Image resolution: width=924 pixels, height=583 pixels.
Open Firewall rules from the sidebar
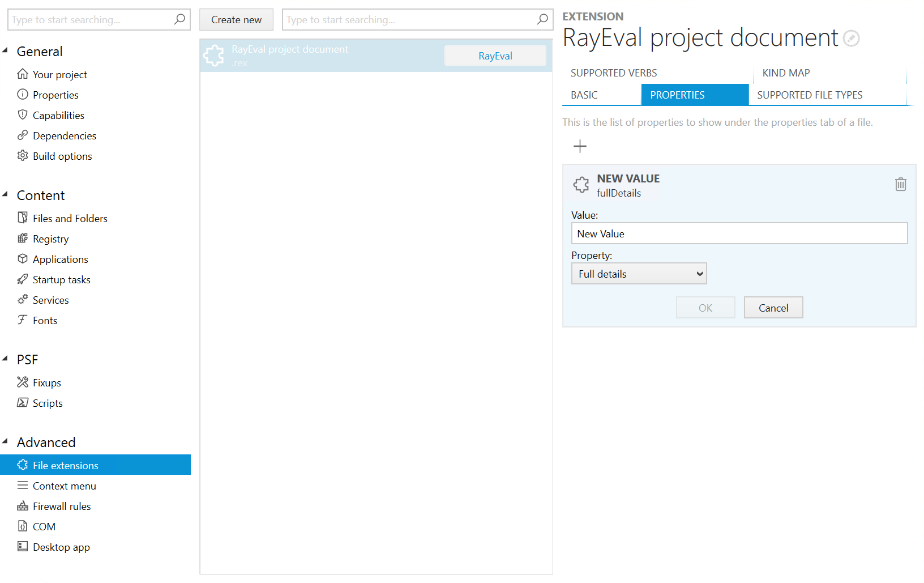coord(62,507)
